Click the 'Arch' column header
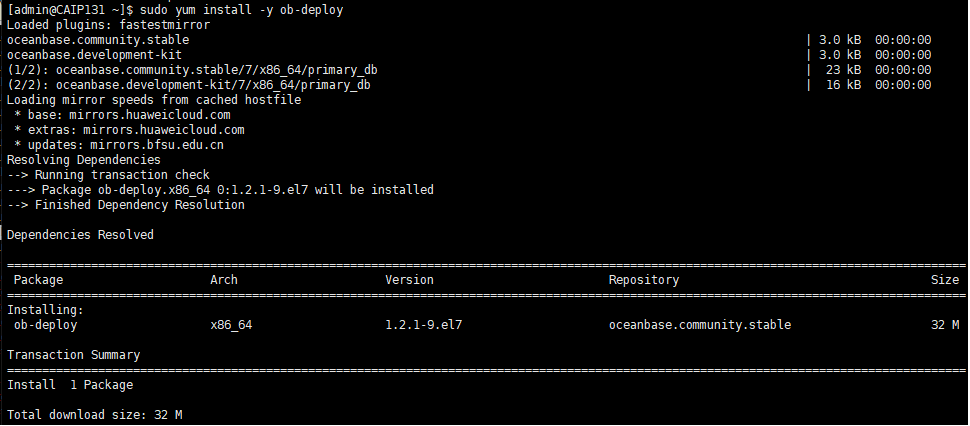The width and height of the screenshot is (970, 426). pyautogui.click(x=224, y=280)
